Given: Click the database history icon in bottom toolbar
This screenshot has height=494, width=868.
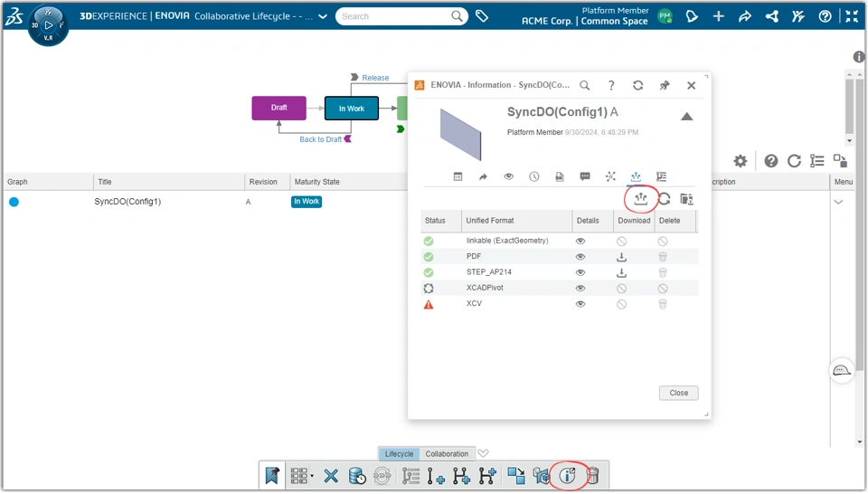Looking at the screenshot, I should (357, 476).
